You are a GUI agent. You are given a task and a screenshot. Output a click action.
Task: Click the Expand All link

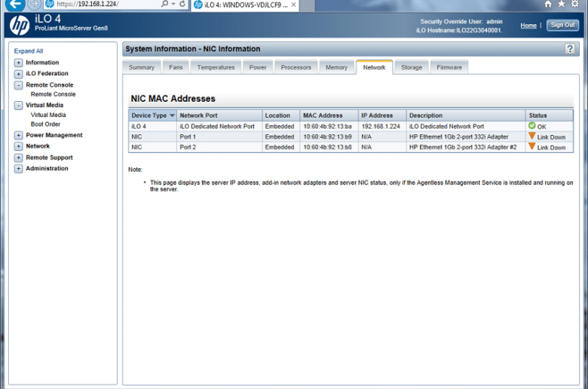click(29, 51)
